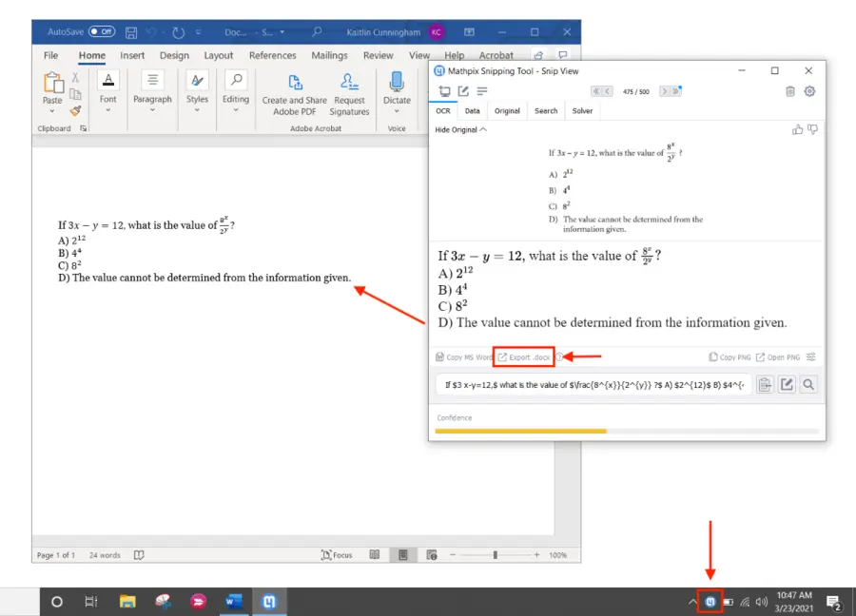
Task: Jump to the last snip with double-right arrow
Action: pos(676,91)
